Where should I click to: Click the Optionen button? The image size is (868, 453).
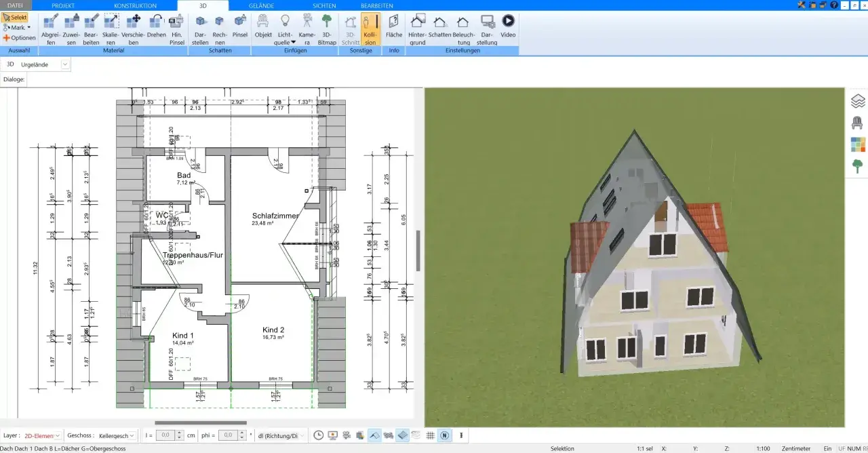click(19, 38)
